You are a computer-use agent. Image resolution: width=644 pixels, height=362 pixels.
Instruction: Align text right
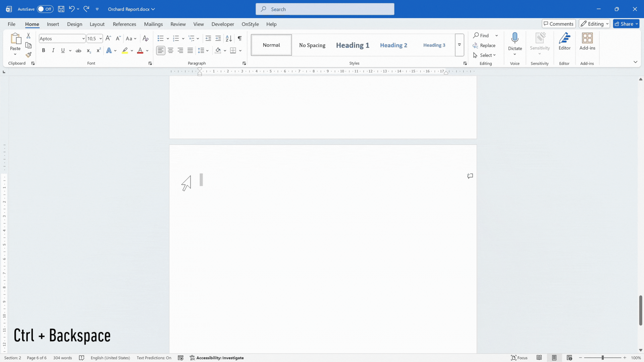click(x=180, y=51)
